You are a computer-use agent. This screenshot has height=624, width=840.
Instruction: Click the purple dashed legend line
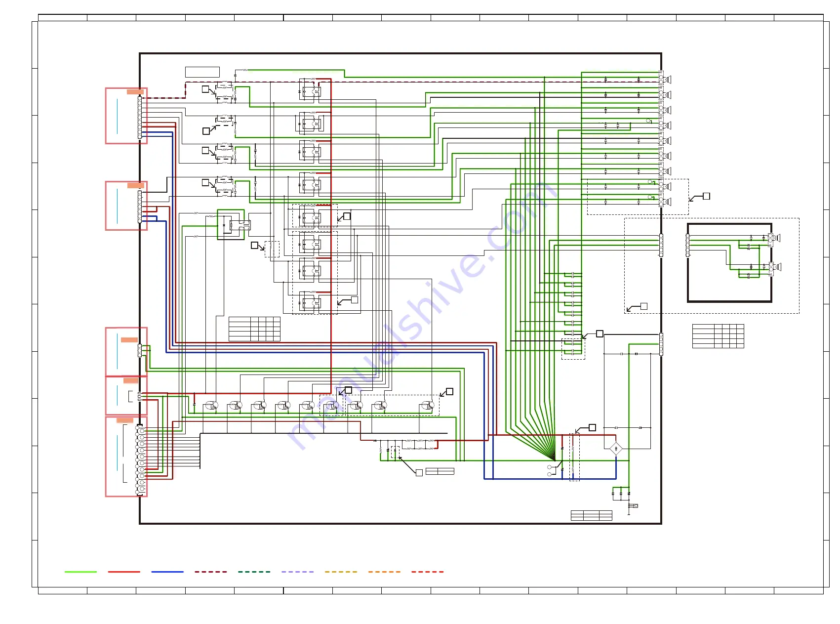tap(298, 572)
